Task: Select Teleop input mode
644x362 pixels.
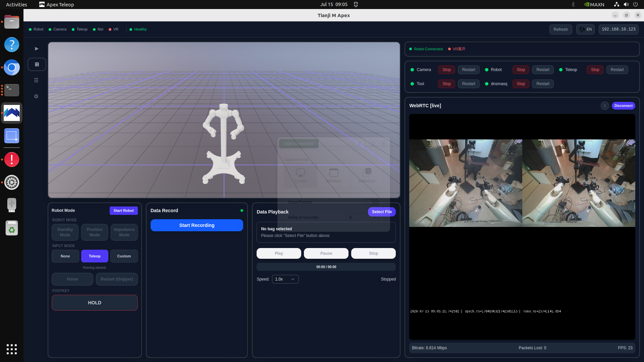Action: 95,256
